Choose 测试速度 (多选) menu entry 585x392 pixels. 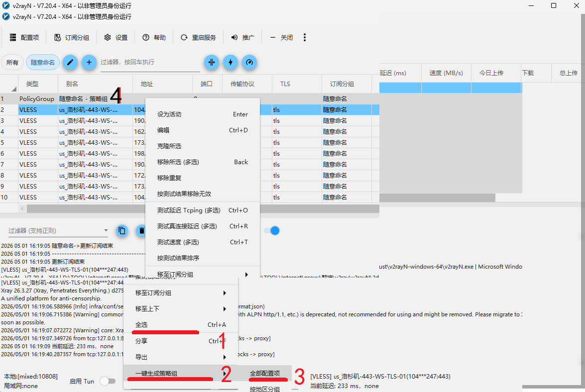[202, 242]
